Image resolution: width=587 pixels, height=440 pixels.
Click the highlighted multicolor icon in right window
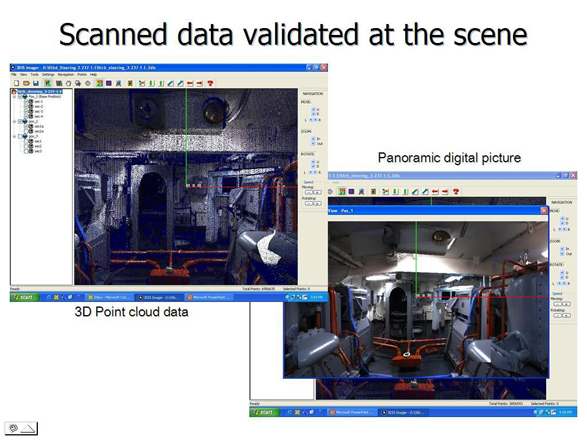[341, 191]
